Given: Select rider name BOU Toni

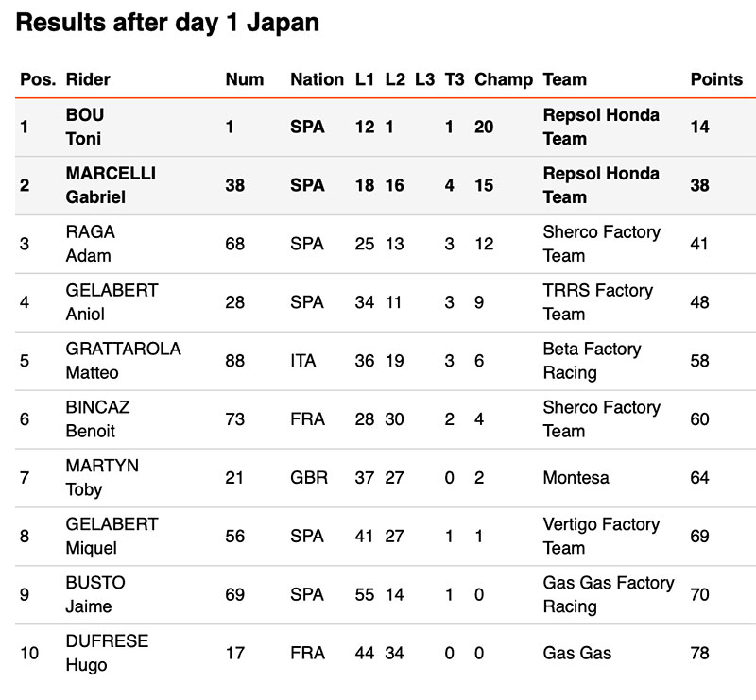Looking at the screenshot, I should click(85, 127).
